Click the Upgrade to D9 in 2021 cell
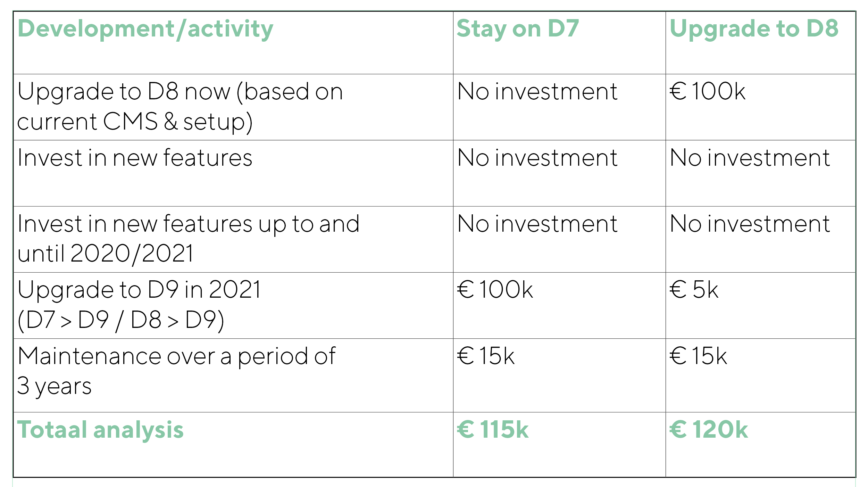 coord(233,305)
